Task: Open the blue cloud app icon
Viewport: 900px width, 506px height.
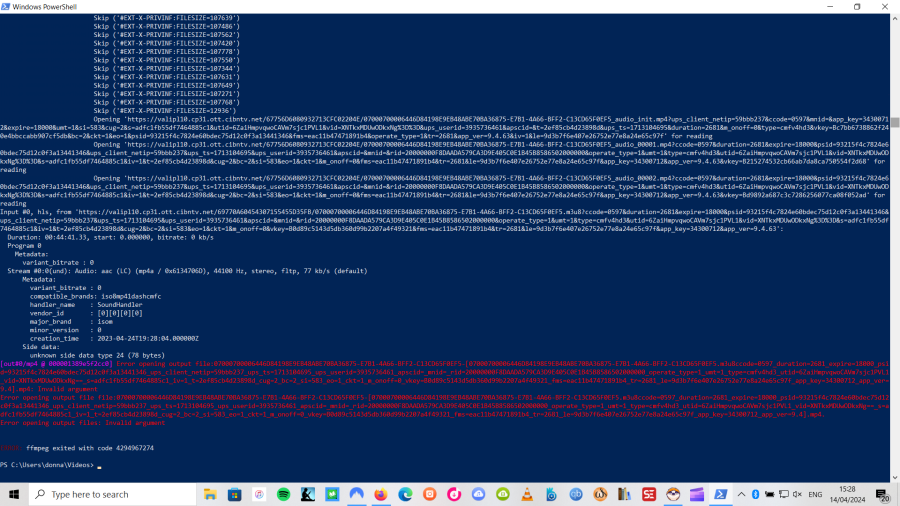Action: pyautogui.click(x=478, y=495)
